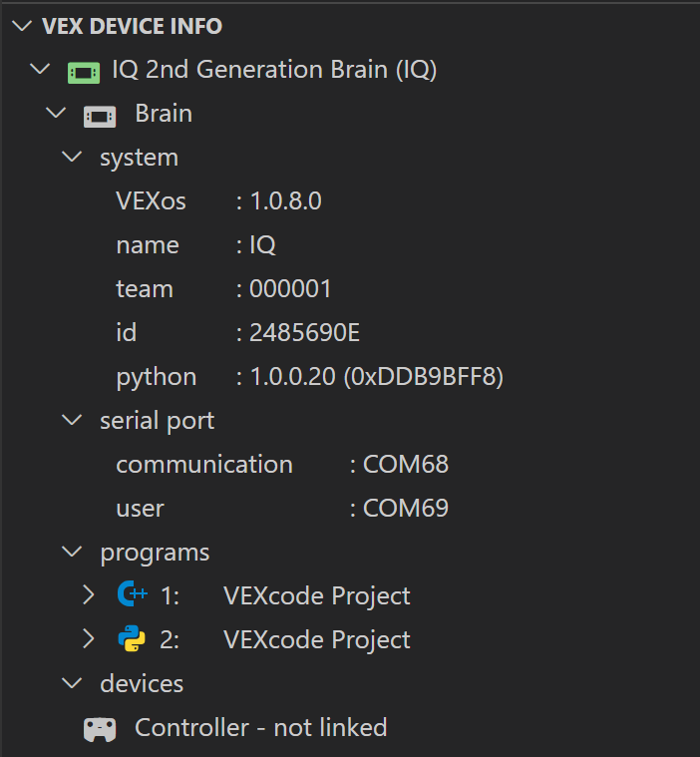Collapse the Brain tree node chevron
700x757 pixels.
[56, 114]
